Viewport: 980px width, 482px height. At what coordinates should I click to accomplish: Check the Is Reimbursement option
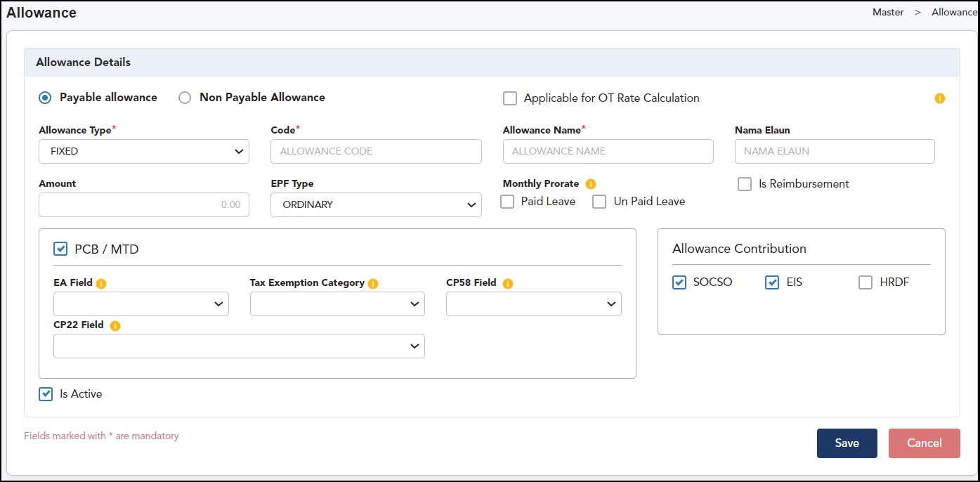pyautogui.click(x=744, y=184)
